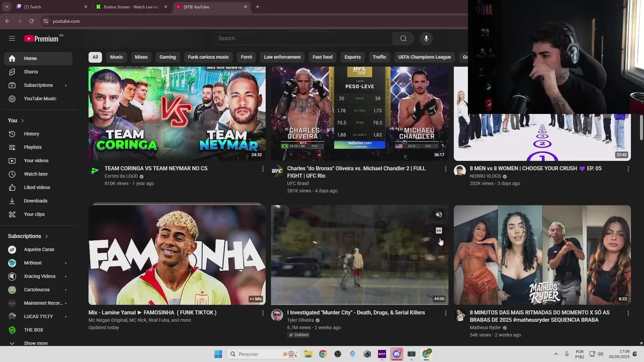Open Xracing Videos channel subscription
The width and height of the screenshot is (644, 362).
click(x=38, y=276)
